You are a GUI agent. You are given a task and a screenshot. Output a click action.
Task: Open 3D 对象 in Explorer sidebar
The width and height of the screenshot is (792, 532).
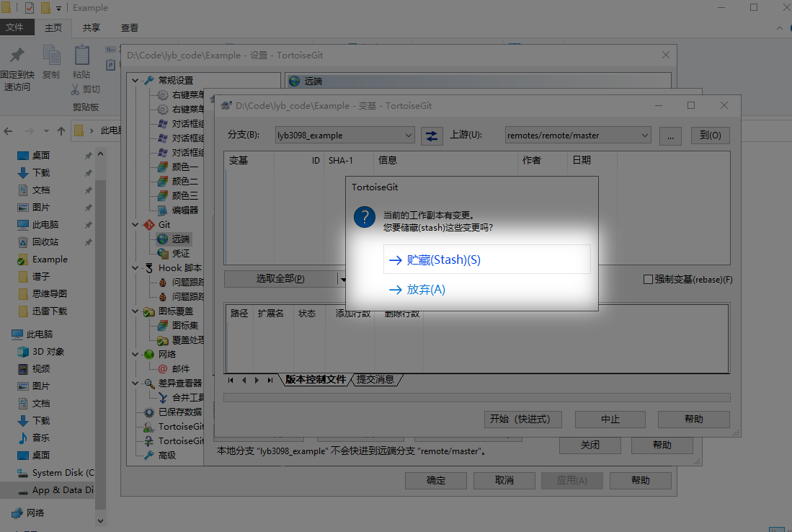(x=48, y=352)
